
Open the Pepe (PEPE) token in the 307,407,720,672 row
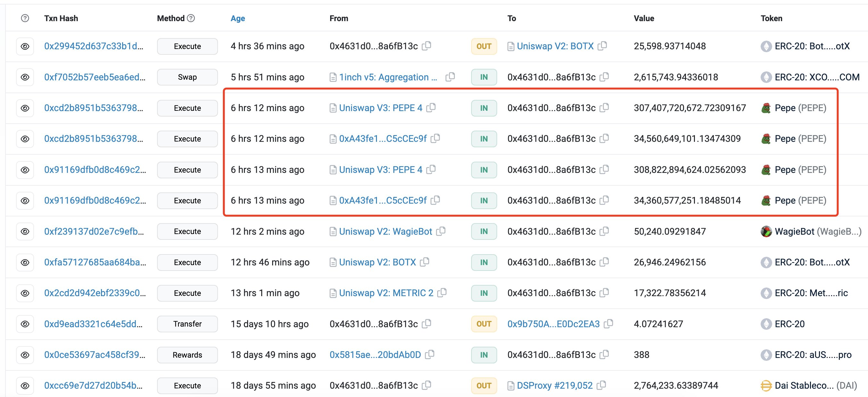tap(801, 108)
